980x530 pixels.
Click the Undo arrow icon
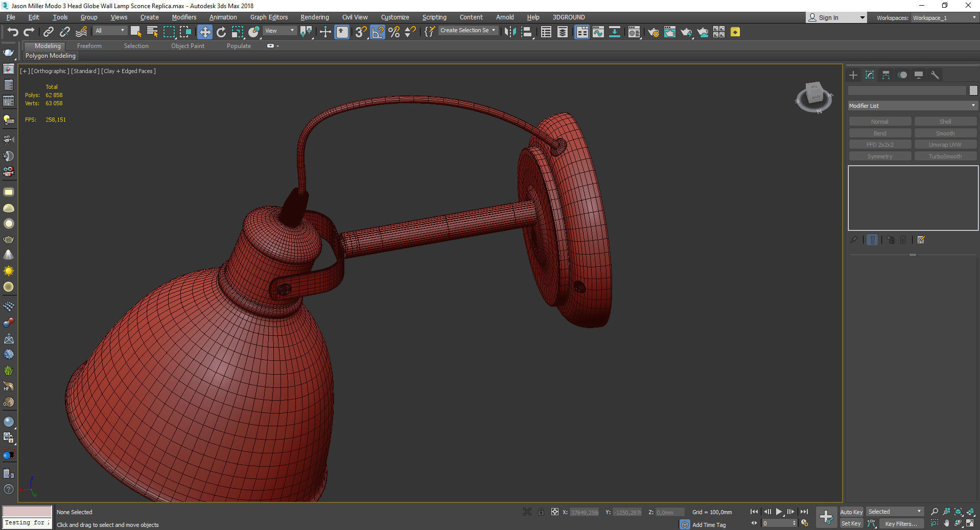(13, 32)
